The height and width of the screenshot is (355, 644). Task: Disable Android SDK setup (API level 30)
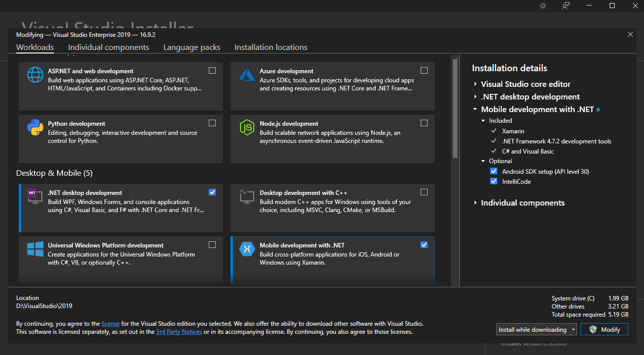(494, 171)
